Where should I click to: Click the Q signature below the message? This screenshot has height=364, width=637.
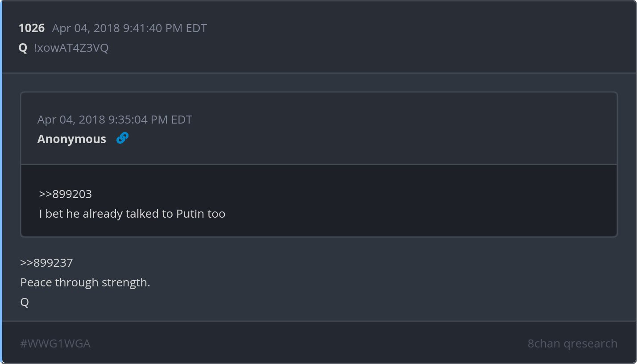click(x=25, y=302)
